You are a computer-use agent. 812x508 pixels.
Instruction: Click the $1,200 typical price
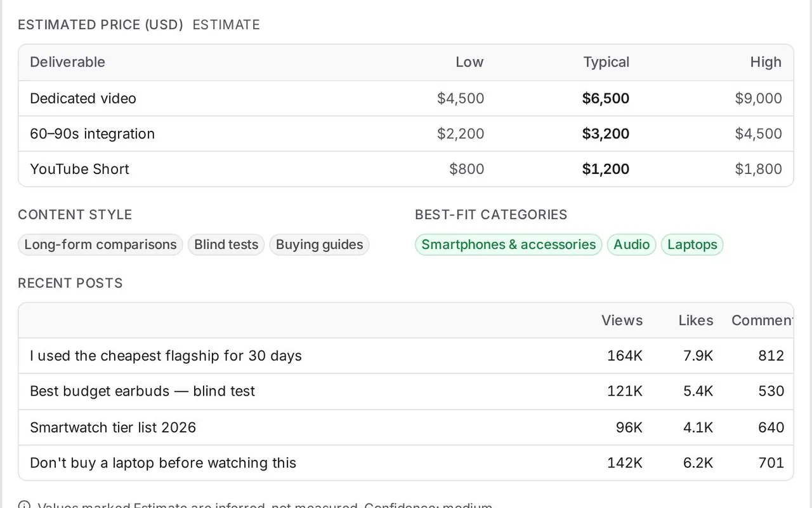tap(606, 169)
